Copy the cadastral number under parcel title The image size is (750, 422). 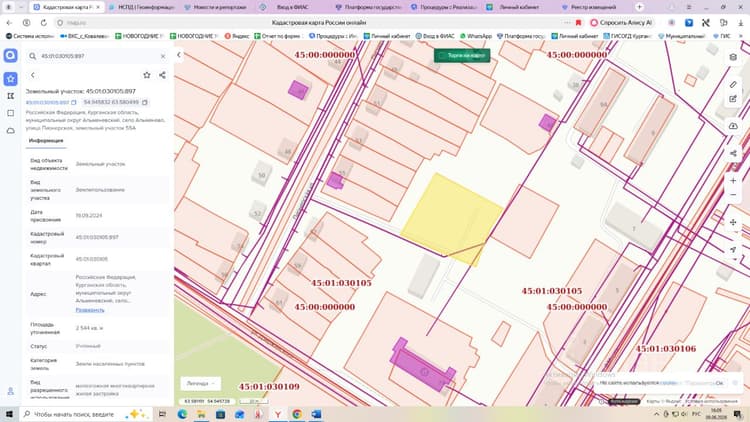[x=74, y=102]
